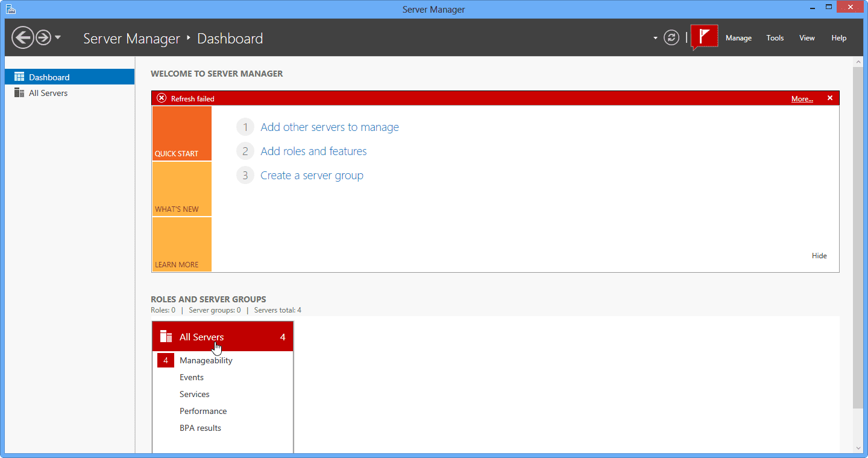Click the vertical scrollbar thumb
Screen dimensions: 868x458
(858, 237)
